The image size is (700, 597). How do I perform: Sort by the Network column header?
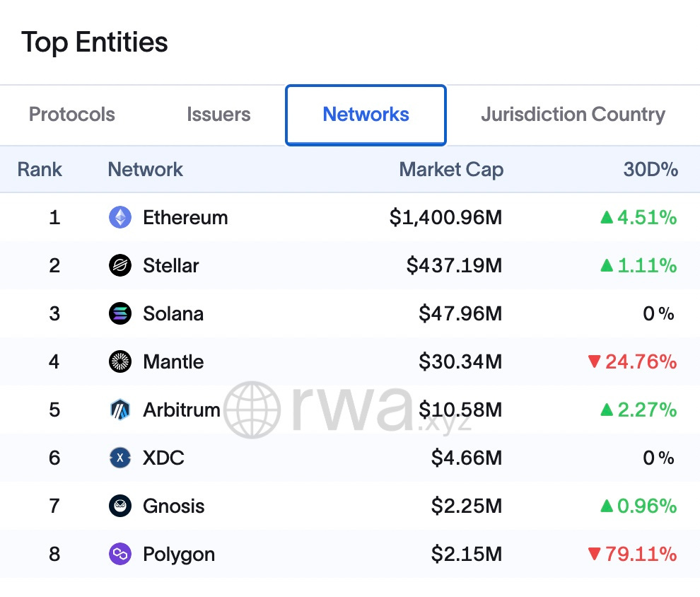click(x=146, y=170)
